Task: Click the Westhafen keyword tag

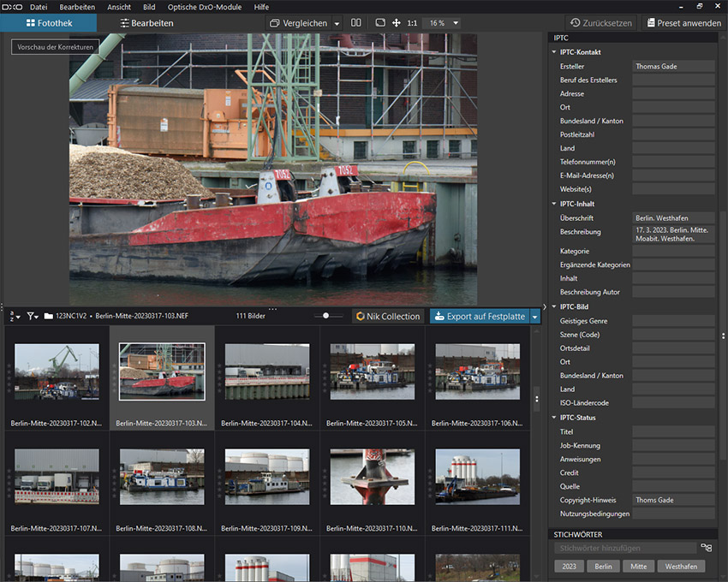Action: pyautogui.click(x=681, y=567)
